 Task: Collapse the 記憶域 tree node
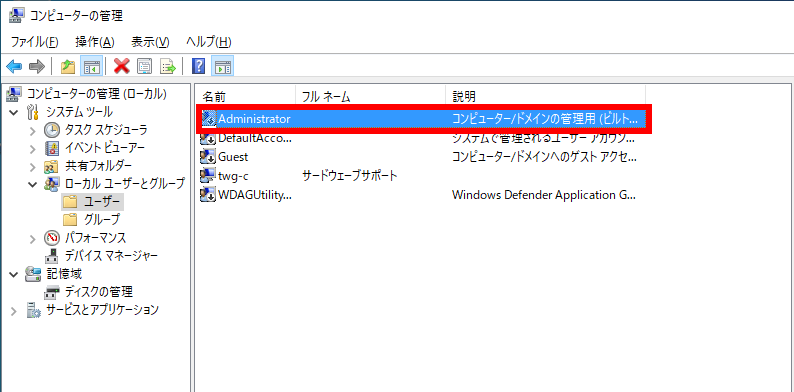pyautogui.click(x=13, y=274)
